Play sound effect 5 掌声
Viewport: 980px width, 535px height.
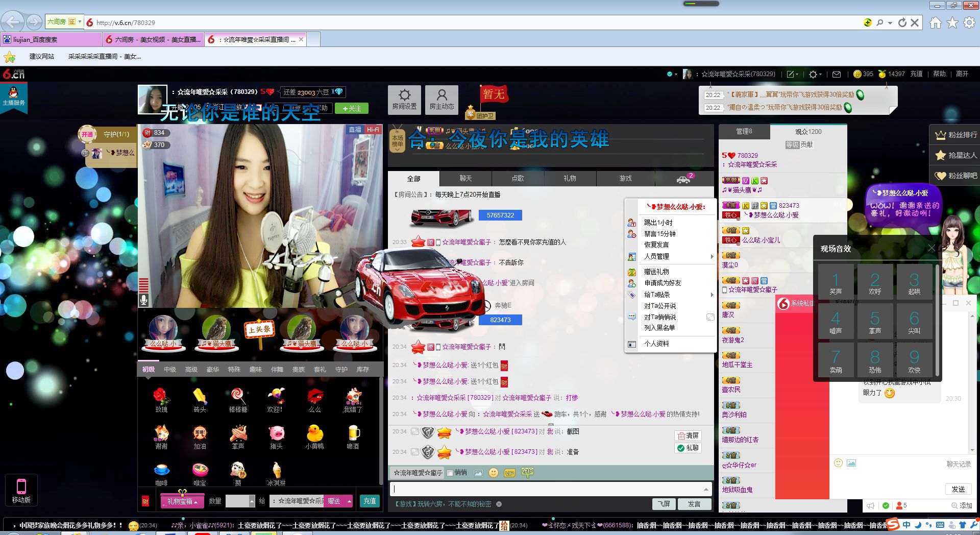click(875, 322)
